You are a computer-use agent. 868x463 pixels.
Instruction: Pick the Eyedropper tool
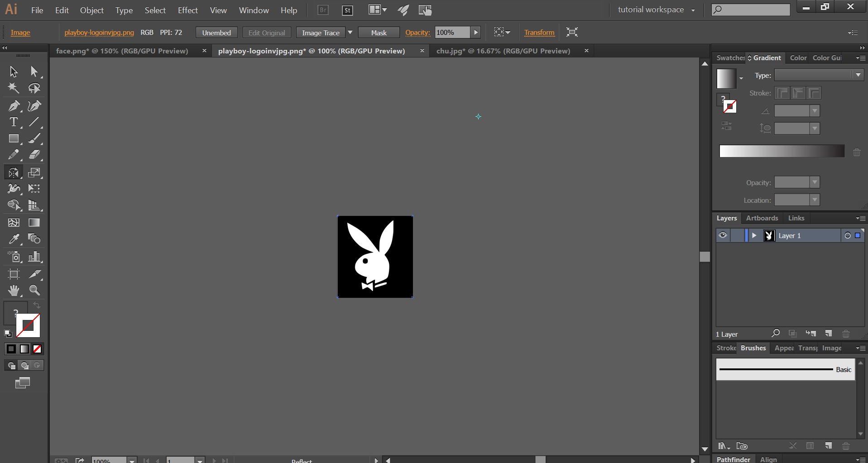[14, 239]
